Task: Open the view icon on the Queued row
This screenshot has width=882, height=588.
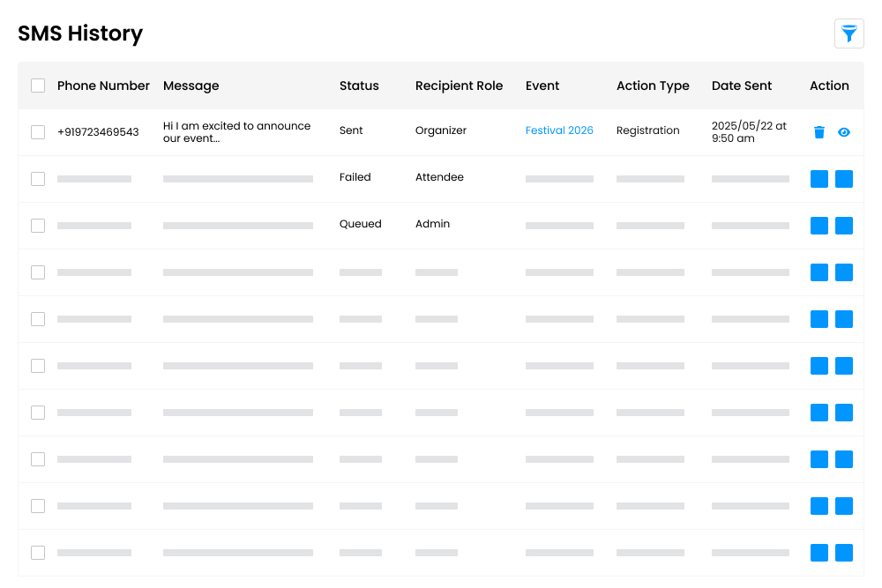Action: pos(844,226)
